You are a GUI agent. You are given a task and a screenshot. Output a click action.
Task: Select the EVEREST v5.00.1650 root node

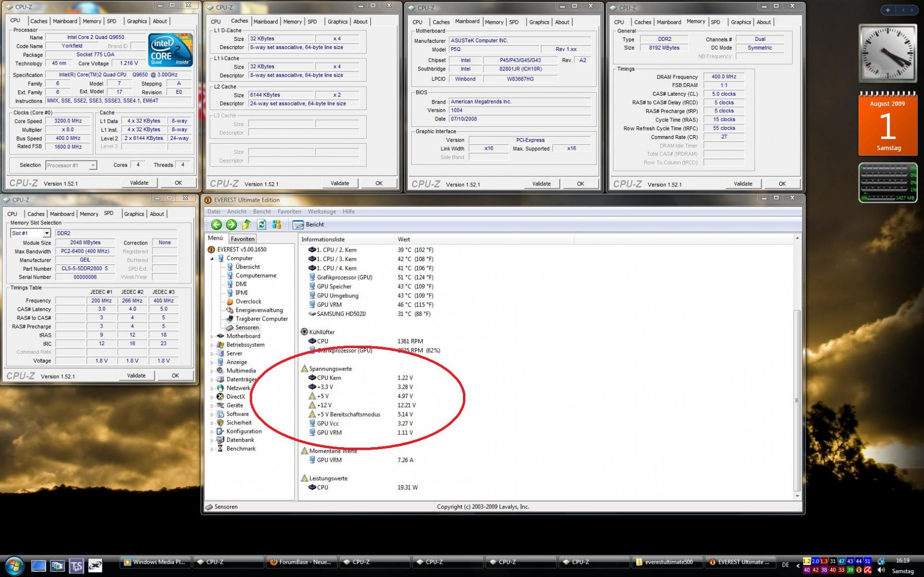click(242, 249)
